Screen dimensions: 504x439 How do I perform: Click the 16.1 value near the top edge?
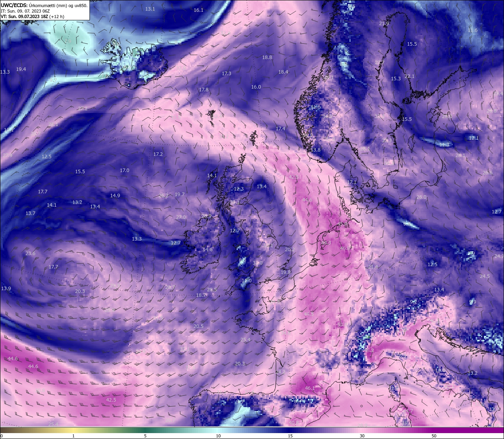click(198, 10)
